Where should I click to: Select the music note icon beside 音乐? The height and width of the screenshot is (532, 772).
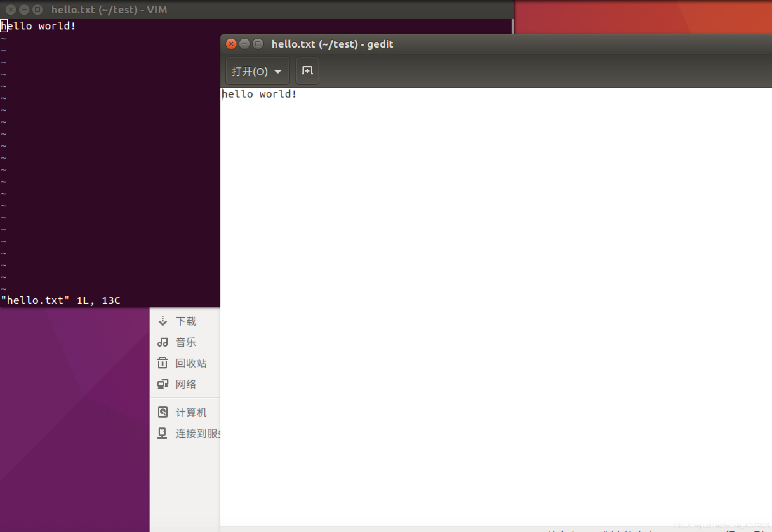click(x=162, y=342)
